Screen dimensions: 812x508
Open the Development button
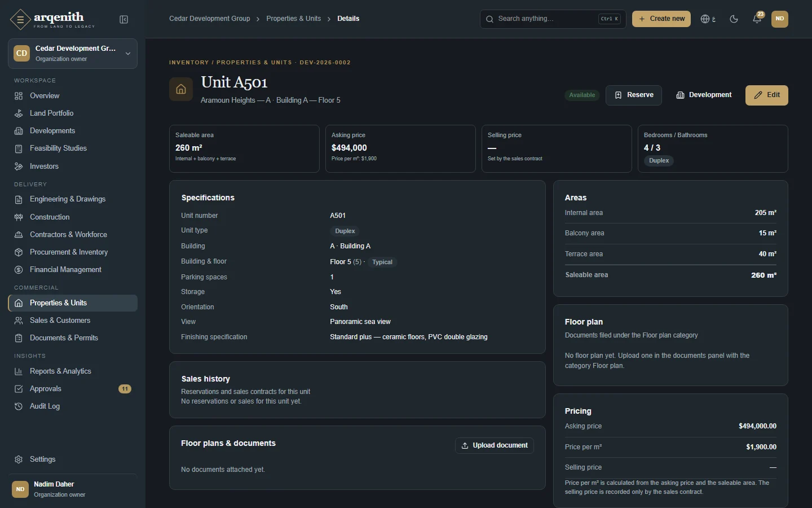coord(704,95)
